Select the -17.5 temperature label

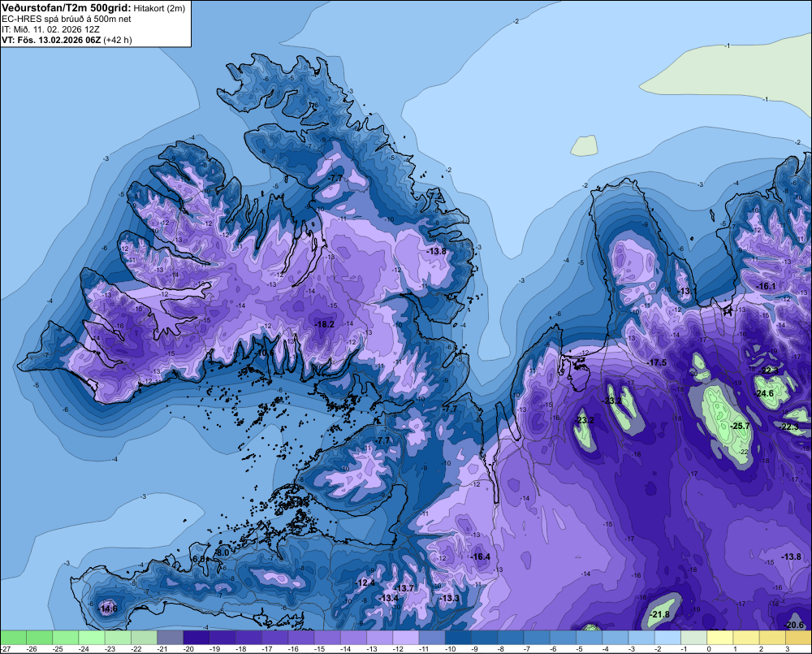coord(658,362)
